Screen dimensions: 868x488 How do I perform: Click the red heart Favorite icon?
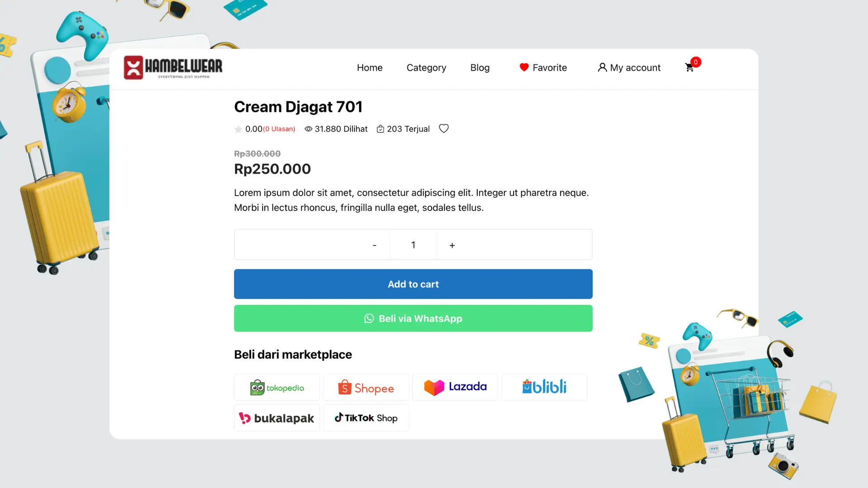point(524,67)
